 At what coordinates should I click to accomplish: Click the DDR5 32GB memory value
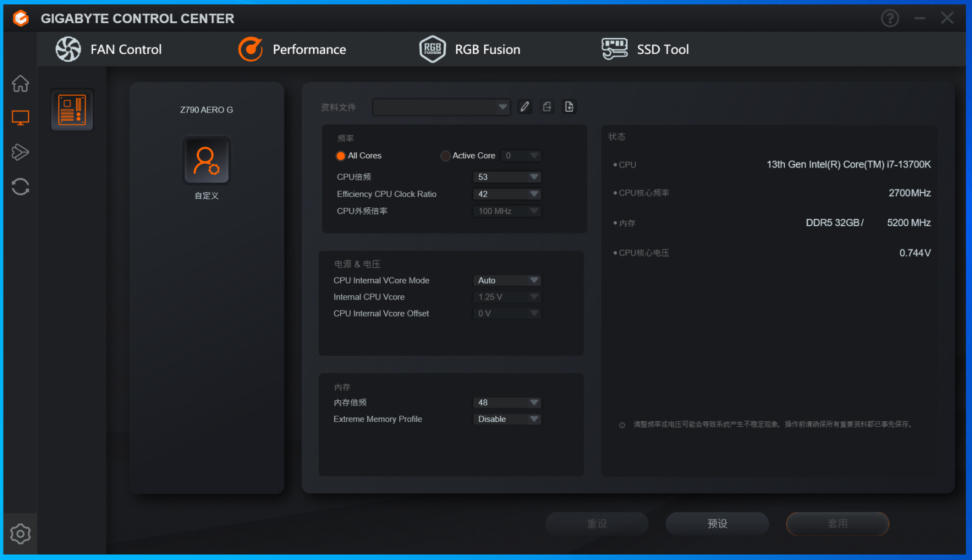834,223
